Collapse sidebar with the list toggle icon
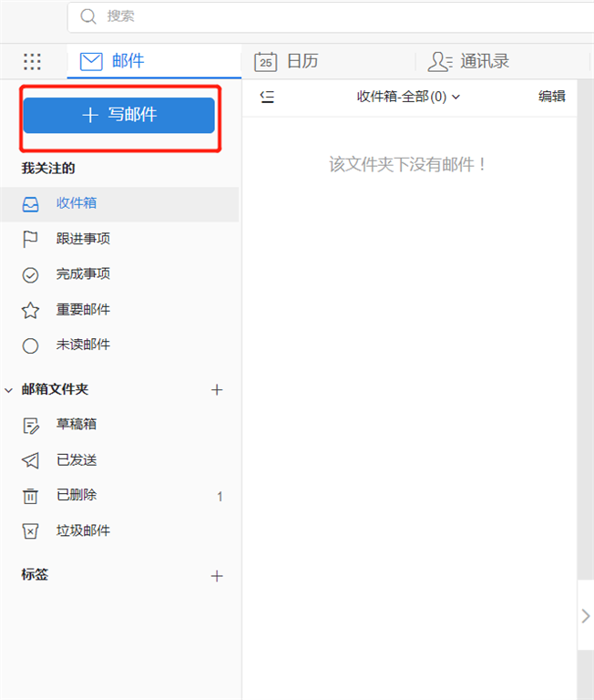This screenshot has width=594, height=700. pyautogui.click(x=267, y=97)
